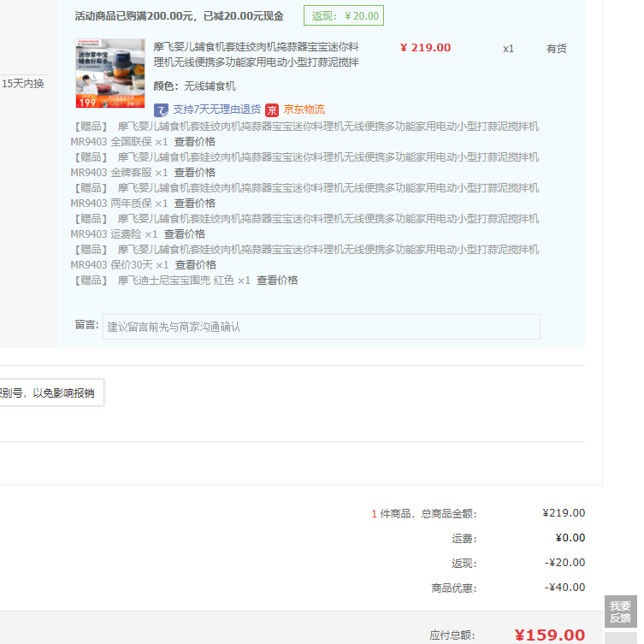The height and width of the screenshot is (644, 644).
Task: Click the 返现 -¥20.00 summary value
Action: click(x=564, y=562)
